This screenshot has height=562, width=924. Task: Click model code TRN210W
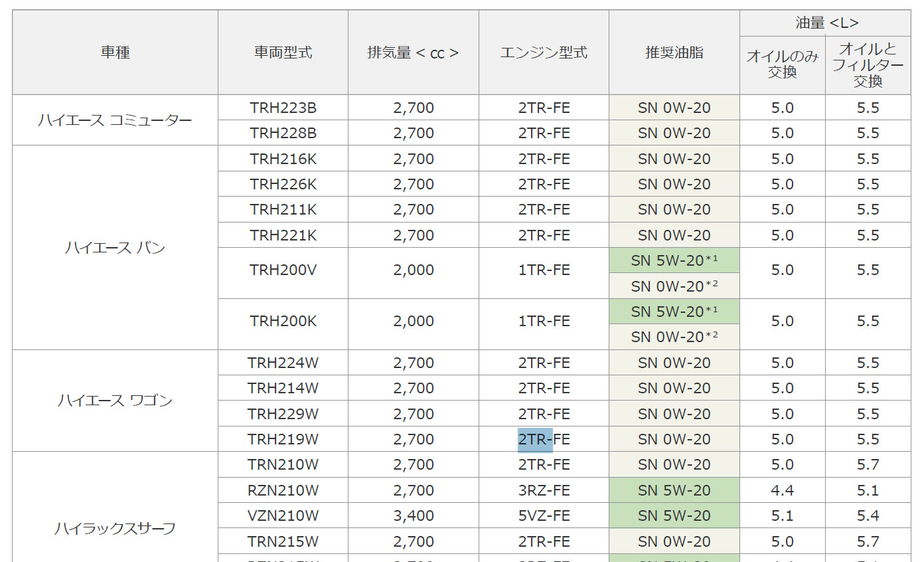[x=283, y=464]
